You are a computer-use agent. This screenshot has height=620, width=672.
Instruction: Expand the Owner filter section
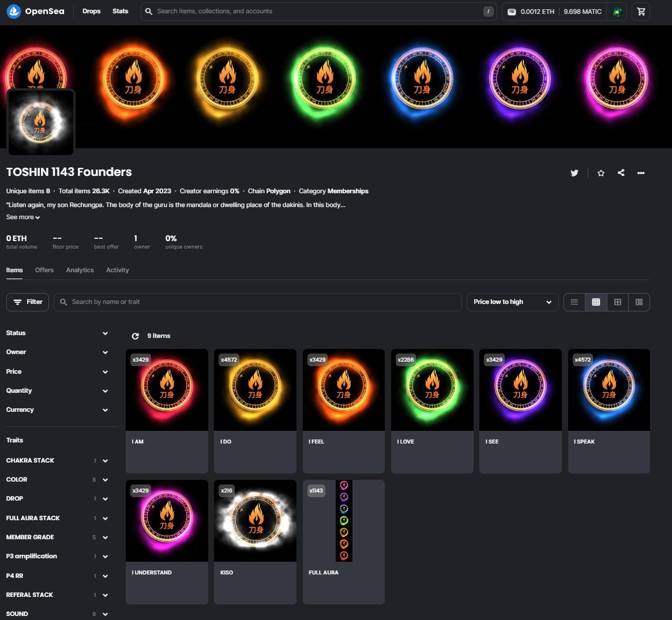tap(58, 352)
